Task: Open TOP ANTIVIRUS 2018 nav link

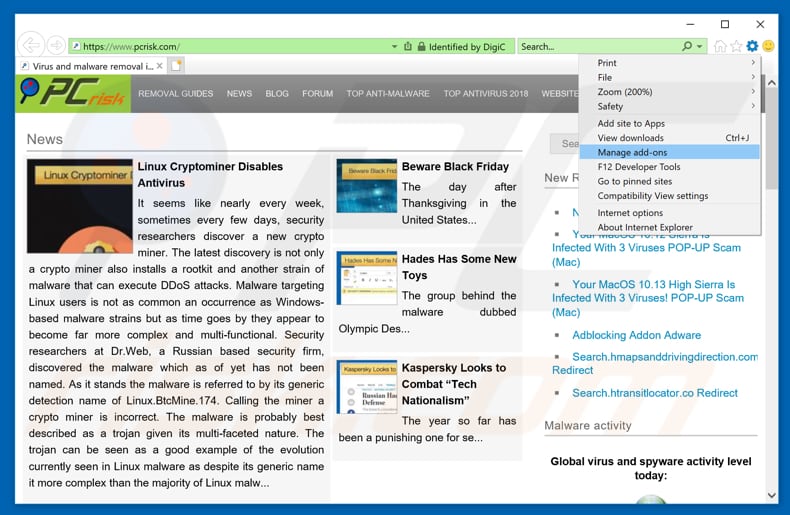Action: pyautogui.click(x=486, y=94)
